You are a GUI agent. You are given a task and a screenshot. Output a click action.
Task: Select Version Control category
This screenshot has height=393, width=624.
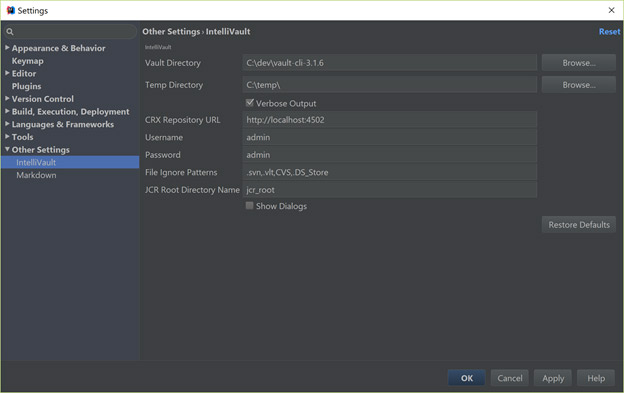(x=43, y=99)
